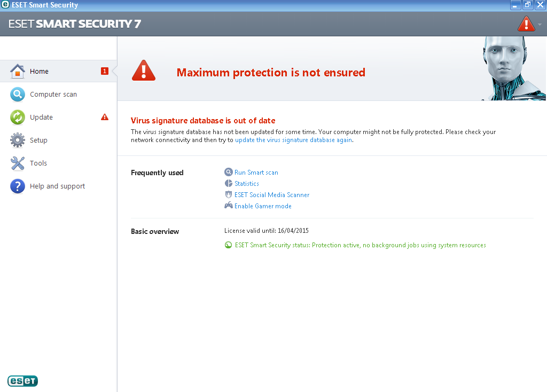The height and width of the screenshot is (392, 547).
Task: Switch to the Update section
Action: click(x=59, y=117)
